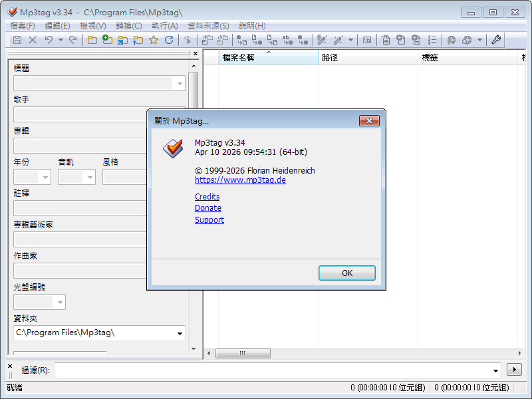
Task: Click the blue Refresh icon
Action: [x=169, y=40]
